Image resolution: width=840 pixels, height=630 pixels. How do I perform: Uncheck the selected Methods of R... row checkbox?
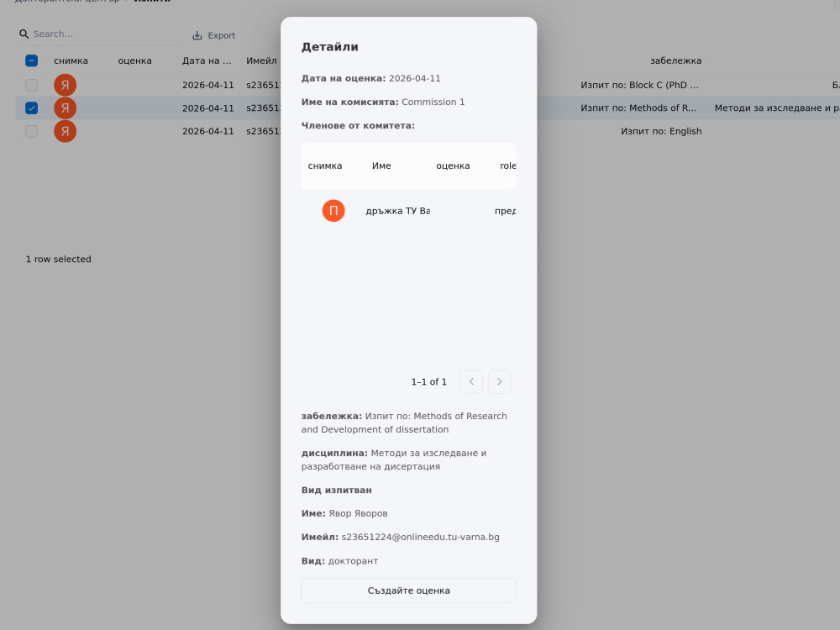[32, 108]
